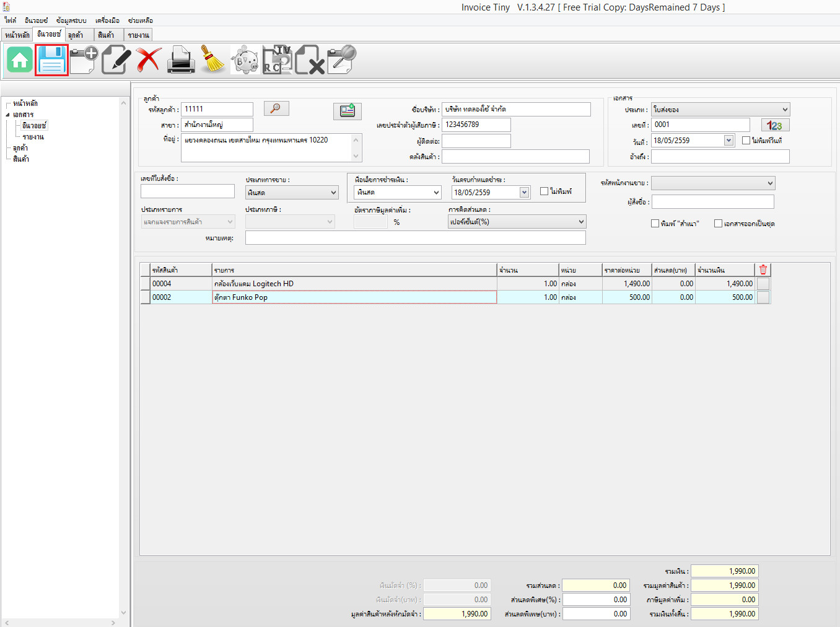
Task: Click the piggy bank icon in toolbar
Action: coord(245,60)
